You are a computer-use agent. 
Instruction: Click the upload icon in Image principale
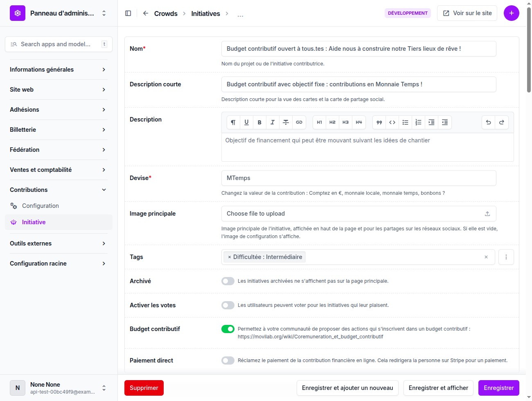487,214
